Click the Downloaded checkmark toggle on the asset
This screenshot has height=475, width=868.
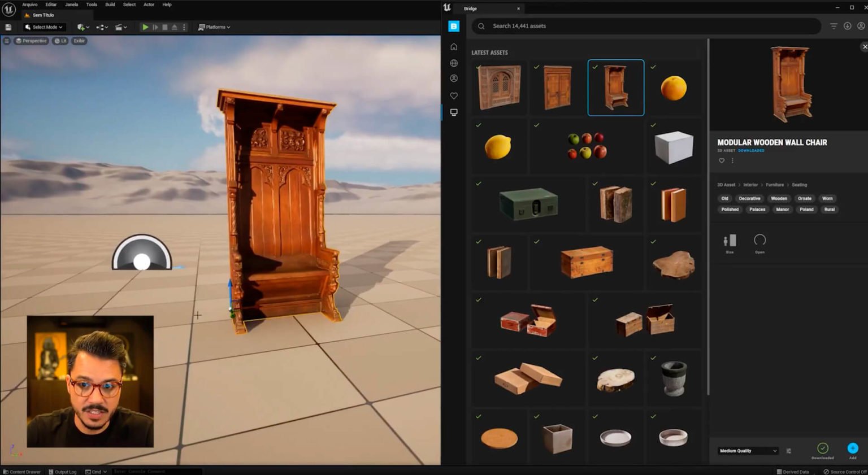822,448
